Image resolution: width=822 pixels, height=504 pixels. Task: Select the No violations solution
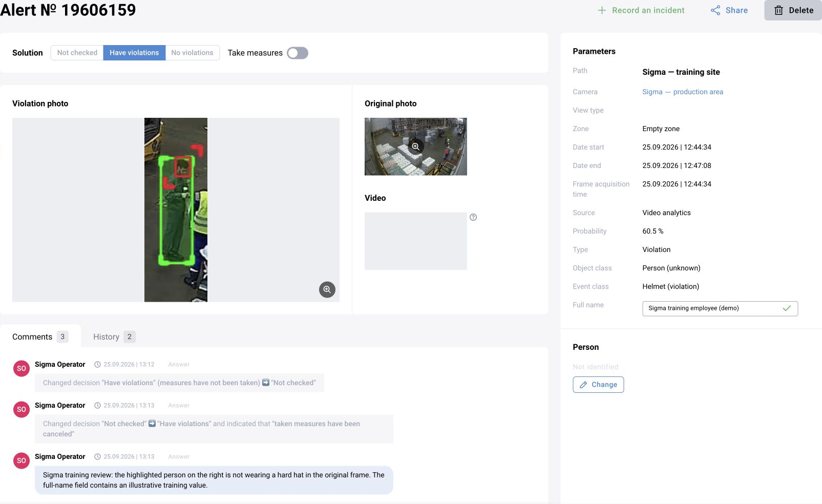coord(192,53)
